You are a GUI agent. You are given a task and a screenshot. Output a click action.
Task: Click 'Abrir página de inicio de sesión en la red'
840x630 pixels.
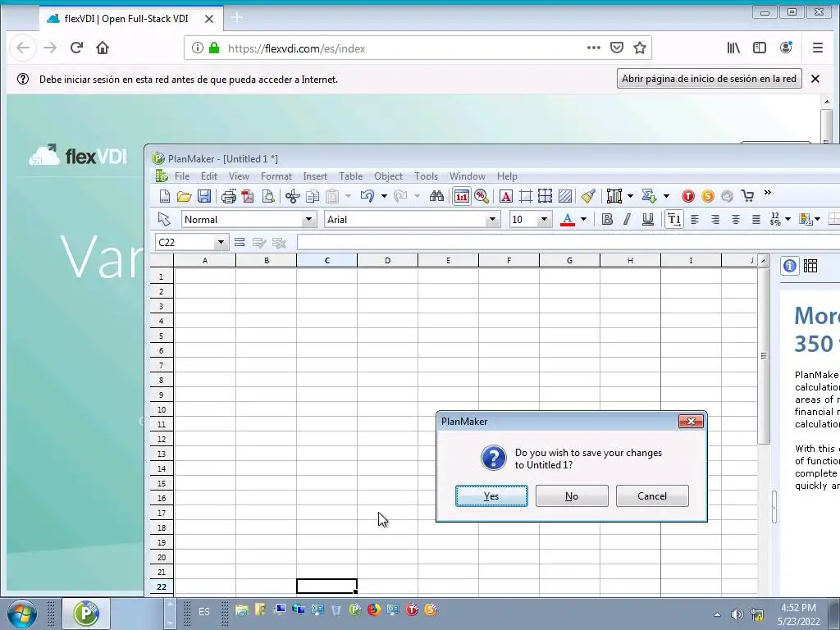(x=709, y=79)
